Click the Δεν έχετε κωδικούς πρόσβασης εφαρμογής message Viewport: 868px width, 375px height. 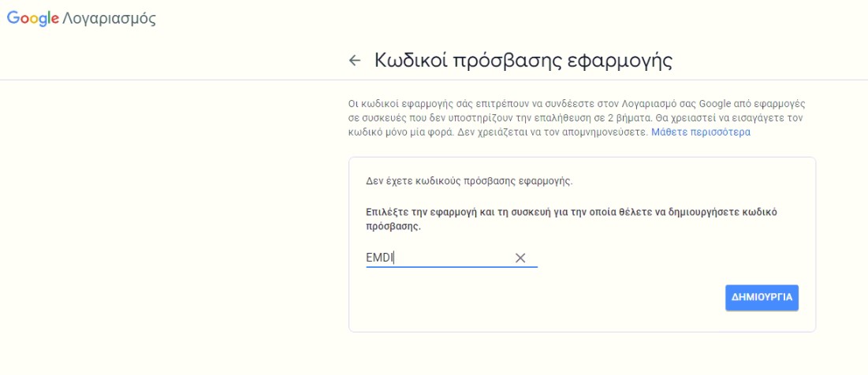tap(469, 181)
